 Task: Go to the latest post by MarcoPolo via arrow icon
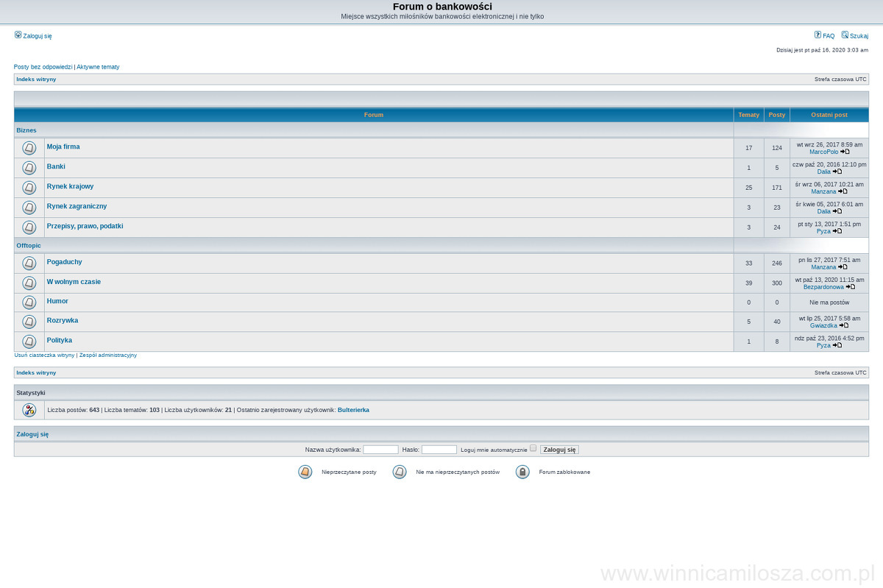coord(845,152)
